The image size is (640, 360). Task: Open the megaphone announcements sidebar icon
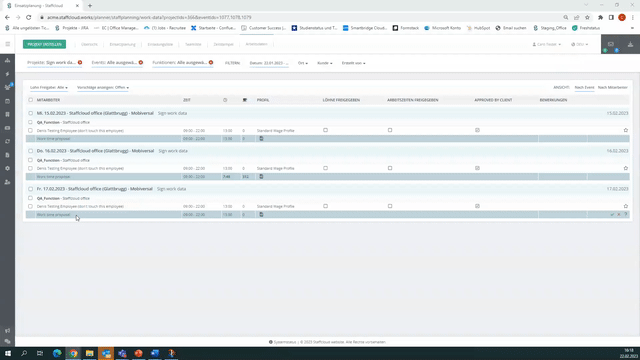click(x=7, y=331)
